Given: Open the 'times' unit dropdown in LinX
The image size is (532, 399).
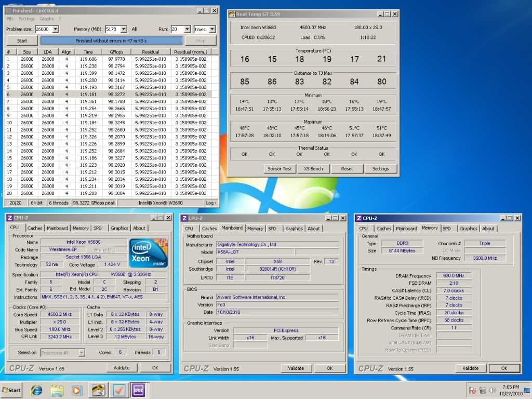Looking at the screenshot, I should point(212,29).
